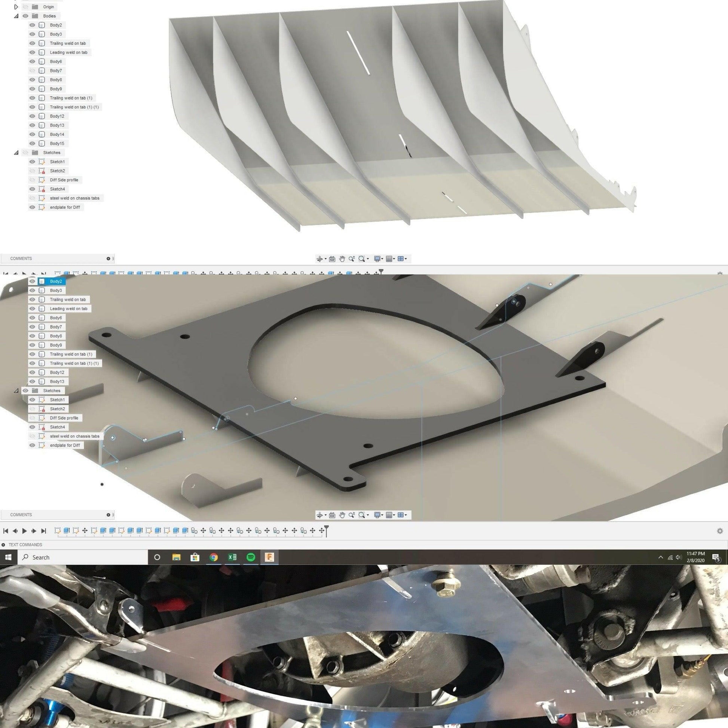Collapse the Bodies folder tree
The image size is (728, 728).
[16, 16]
